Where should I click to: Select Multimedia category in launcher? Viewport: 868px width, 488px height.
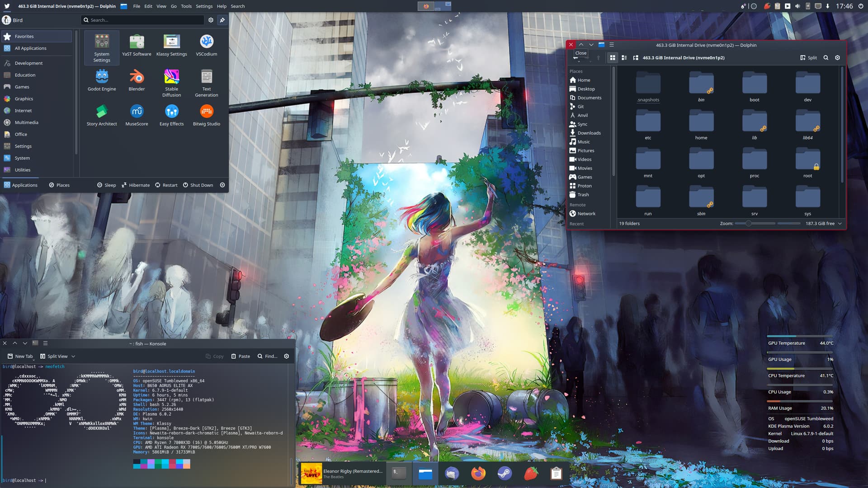click(x=26, y=122)
